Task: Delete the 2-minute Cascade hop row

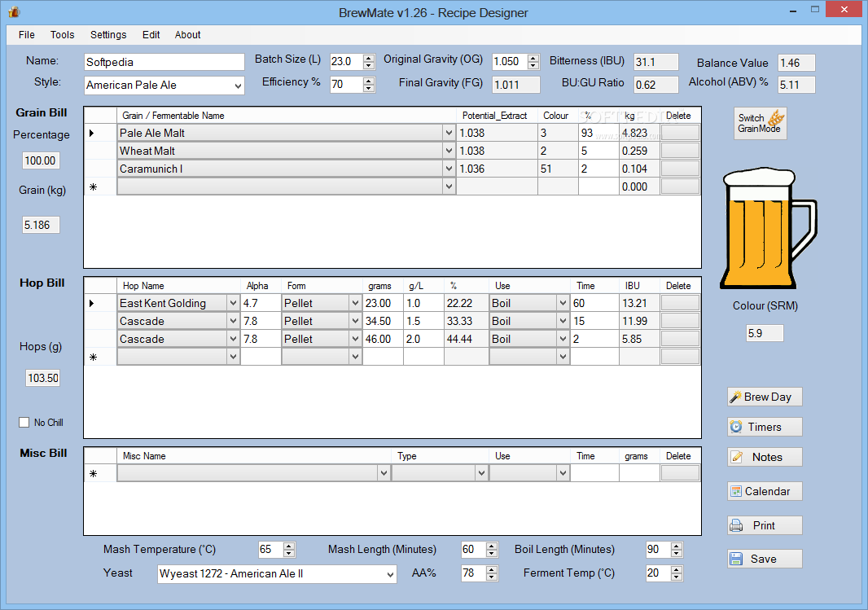Action: pos(680,339)
